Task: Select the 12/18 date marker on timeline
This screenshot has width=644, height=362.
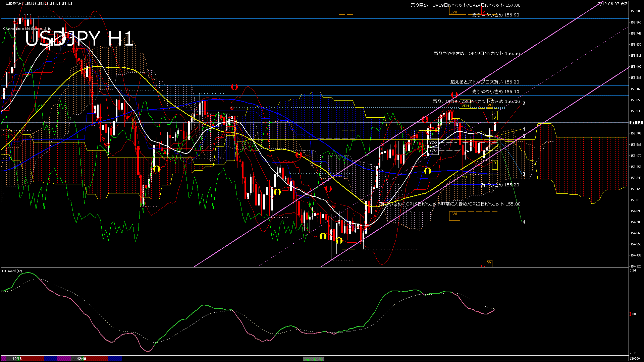Action: click(x=17, y=359)
